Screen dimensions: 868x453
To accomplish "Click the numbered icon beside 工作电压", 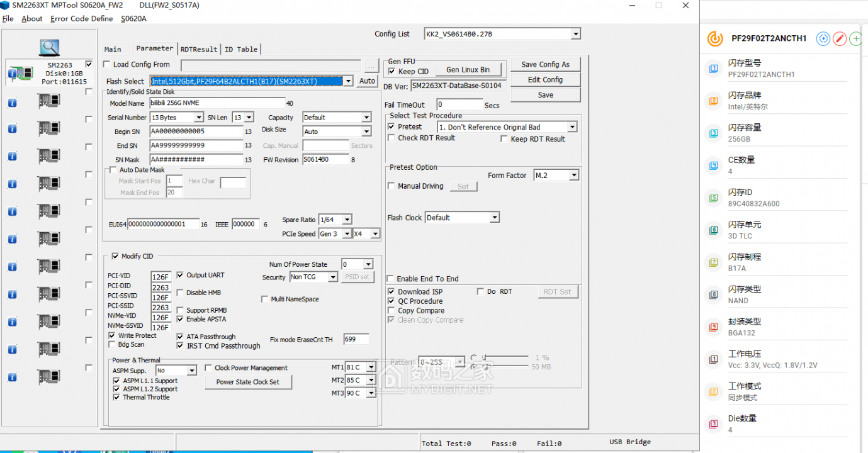I will pyautogui.click(x=714, y=359).
